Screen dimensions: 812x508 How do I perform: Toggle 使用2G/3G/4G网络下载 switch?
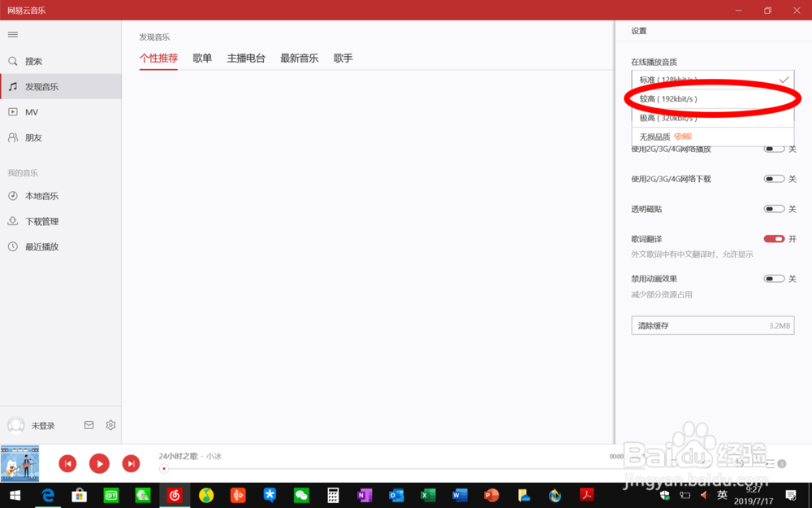(x=774, y=179)
